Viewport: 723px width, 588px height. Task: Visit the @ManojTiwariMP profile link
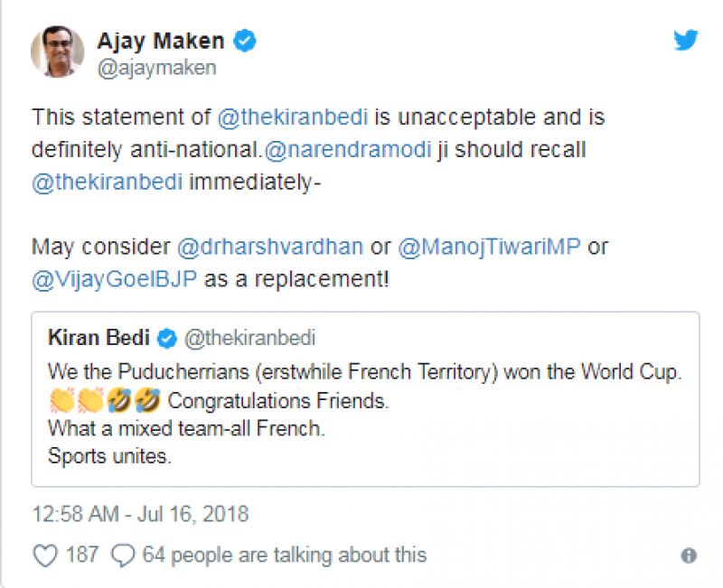[489, 247]
